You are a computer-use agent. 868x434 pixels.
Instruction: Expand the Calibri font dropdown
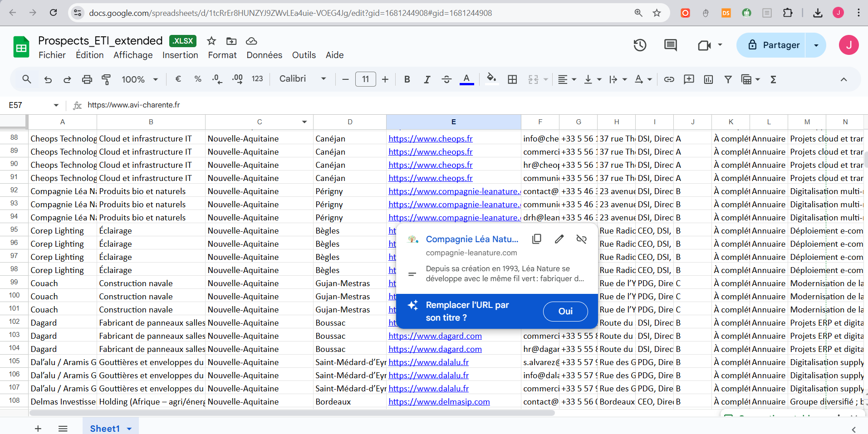[303, 79]
